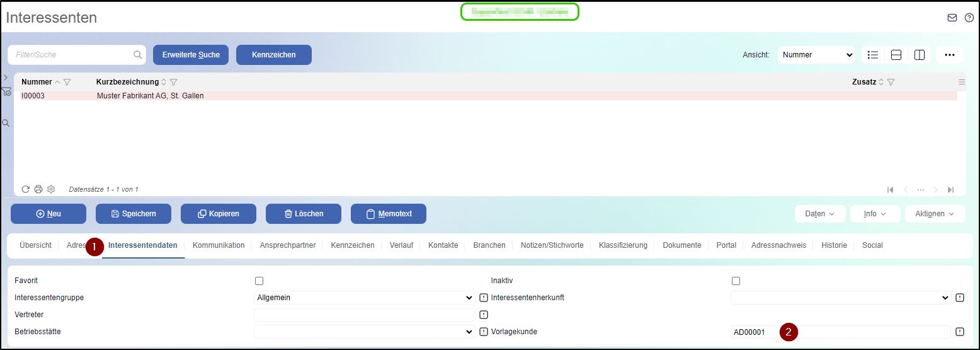Open the Verlauf tab
Image resolution: width=980 pixels, height=350 pixels.
coord(401,245)
